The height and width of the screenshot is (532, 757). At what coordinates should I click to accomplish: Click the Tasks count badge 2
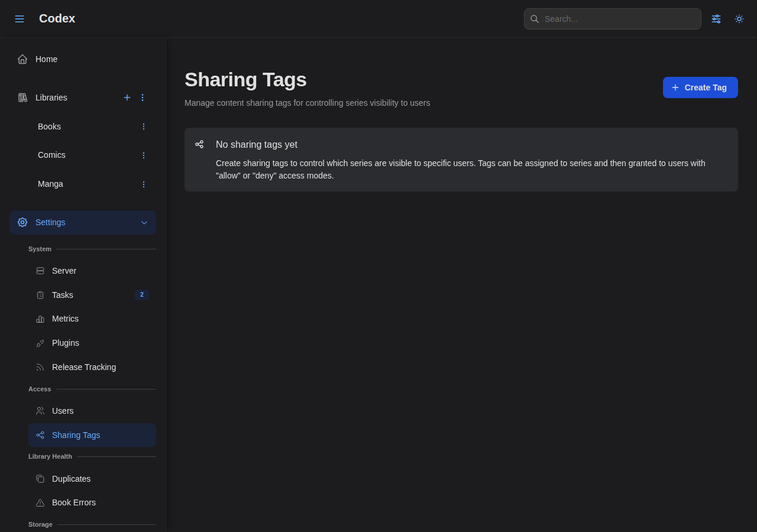click(x=142, y=295)
